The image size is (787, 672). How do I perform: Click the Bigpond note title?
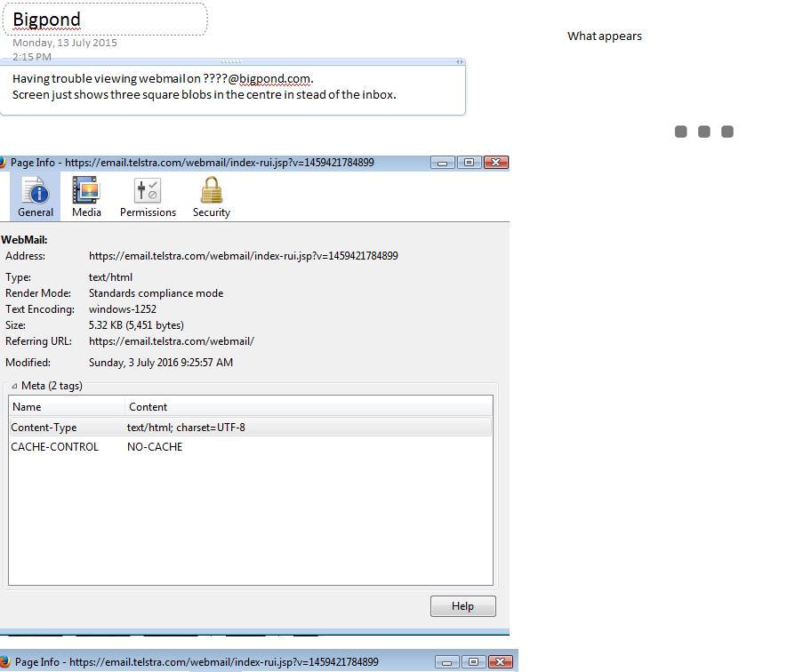46,20
